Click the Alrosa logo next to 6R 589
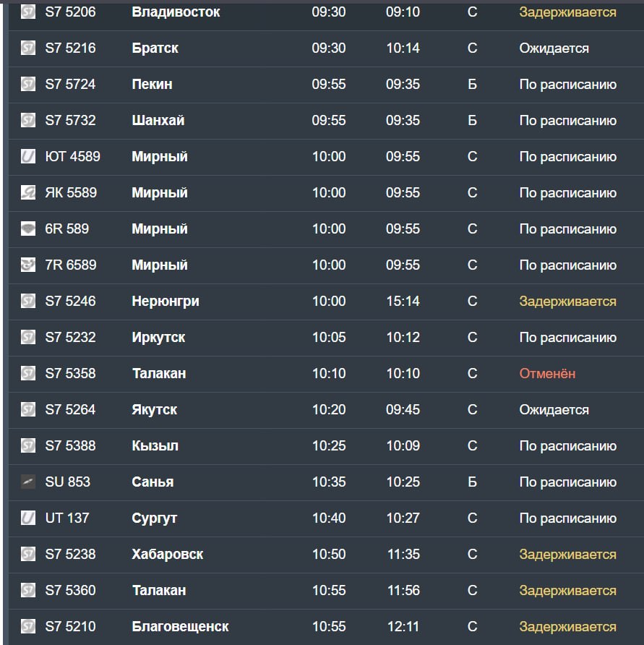This screenshot has width=644, height=645. (x=28, y=228)
